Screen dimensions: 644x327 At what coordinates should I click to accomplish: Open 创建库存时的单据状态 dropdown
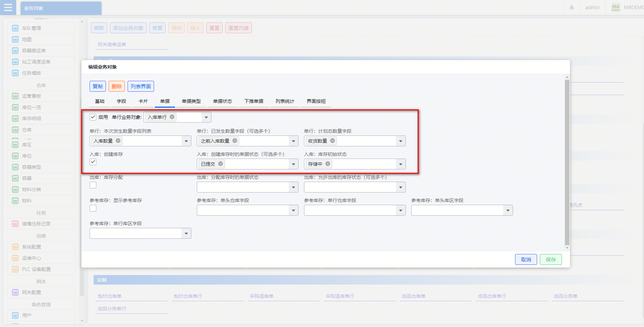pos(293,164)
